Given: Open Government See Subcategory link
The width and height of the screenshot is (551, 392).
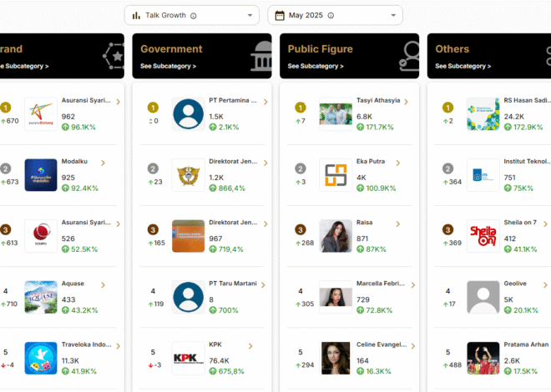Looking at the screenshot, I should coord(169,66).
